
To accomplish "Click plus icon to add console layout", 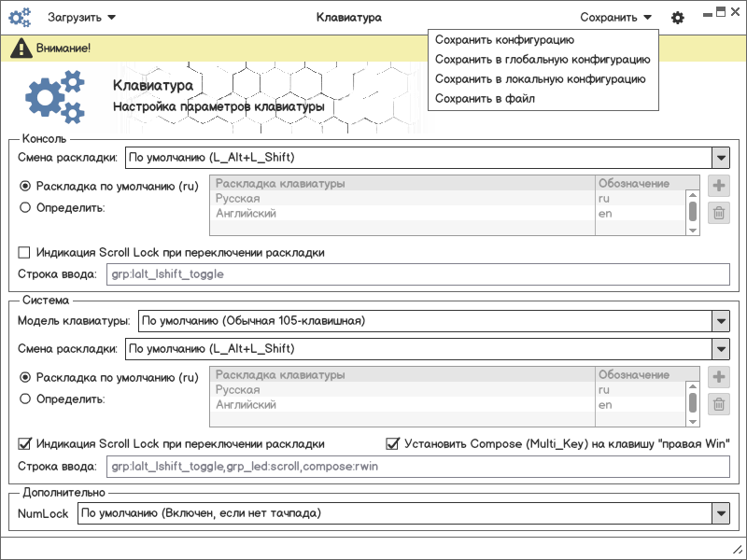I will [x=719, y=185].
